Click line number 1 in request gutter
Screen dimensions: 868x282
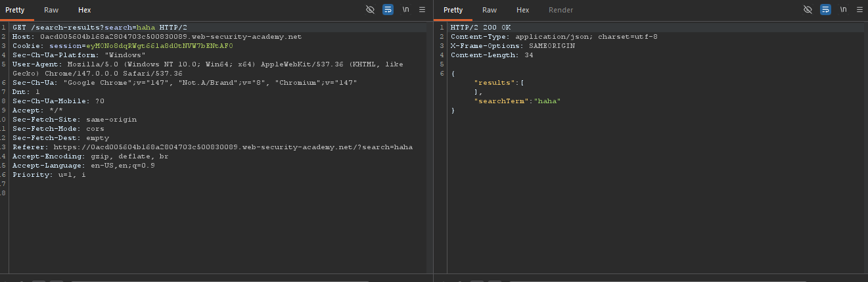pos(4,28)
